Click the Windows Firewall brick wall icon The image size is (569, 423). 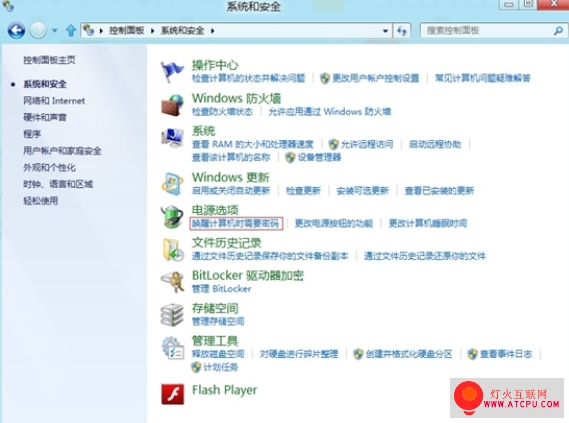[x=172, y=105]
